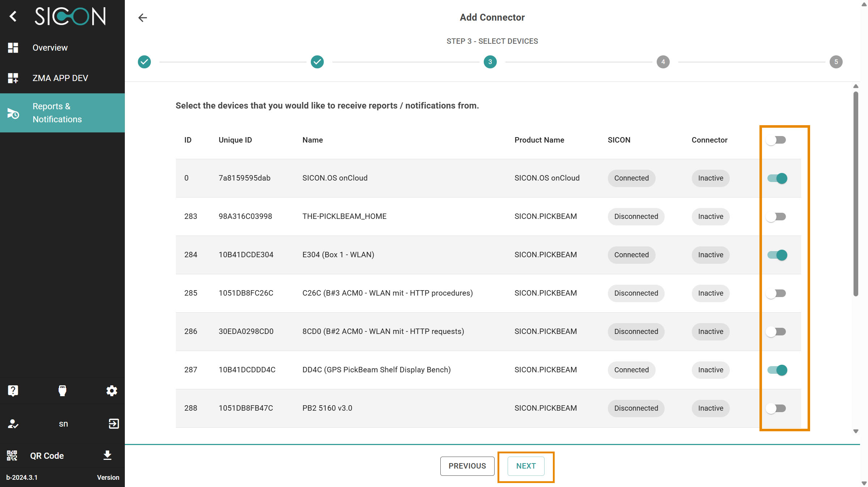Click the device list scrollbar down arrow
The image size is (868, 487).
pos(856,431)
